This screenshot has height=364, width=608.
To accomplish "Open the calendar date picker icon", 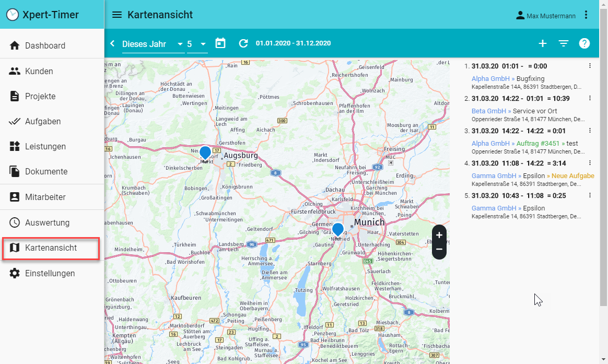I will [220, 43].
